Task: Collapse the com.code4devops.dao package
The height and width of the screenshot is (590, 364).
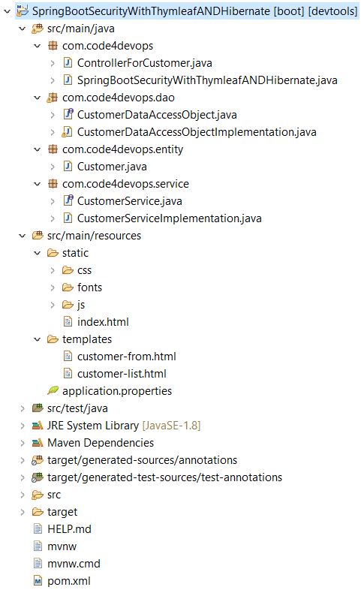Action: coord(38,98)
